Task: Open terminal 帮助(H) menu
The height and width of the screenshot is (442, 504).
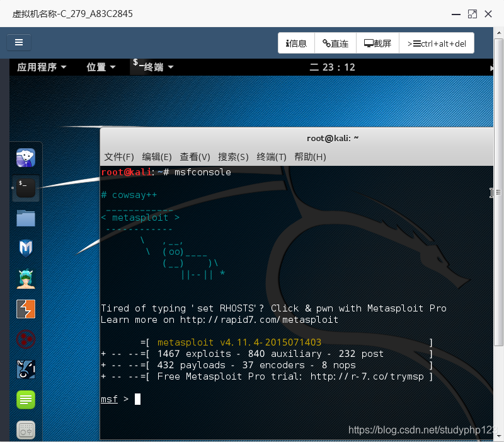Action: pyautogui.click(x=310, y=157)
